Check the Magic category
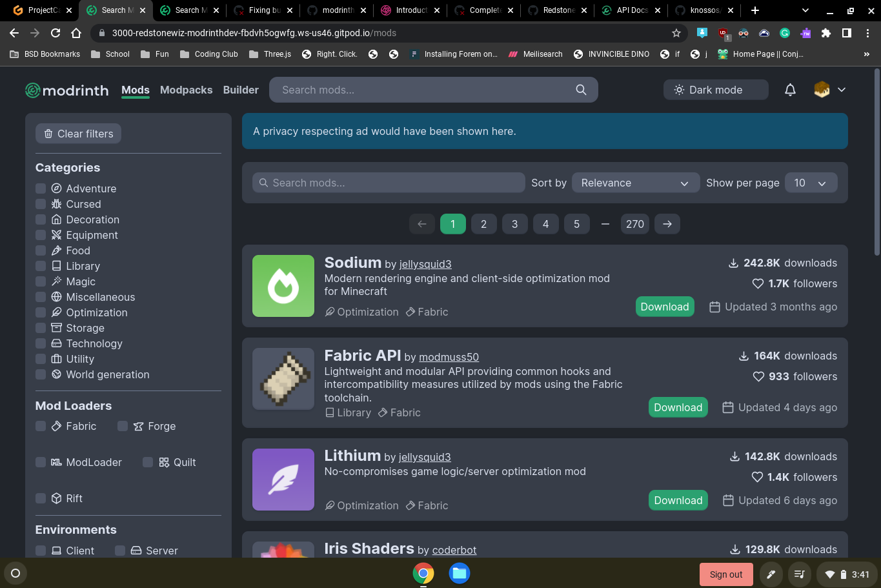 tap(41, 281)
